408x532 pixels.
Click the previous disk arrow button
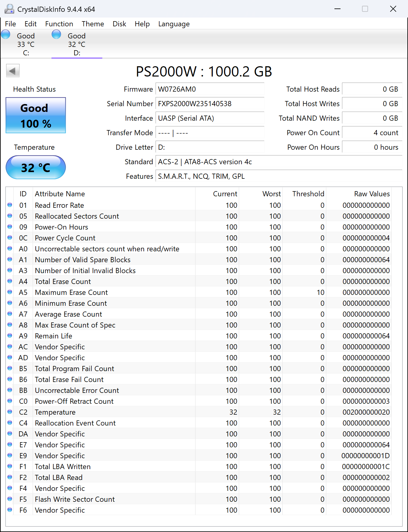click(x=13, y=71)
